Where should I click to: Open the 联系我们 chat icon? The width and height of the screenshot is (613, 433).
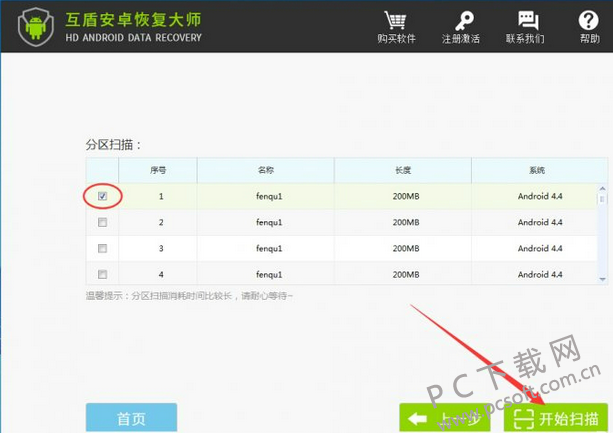click(528, 20)
